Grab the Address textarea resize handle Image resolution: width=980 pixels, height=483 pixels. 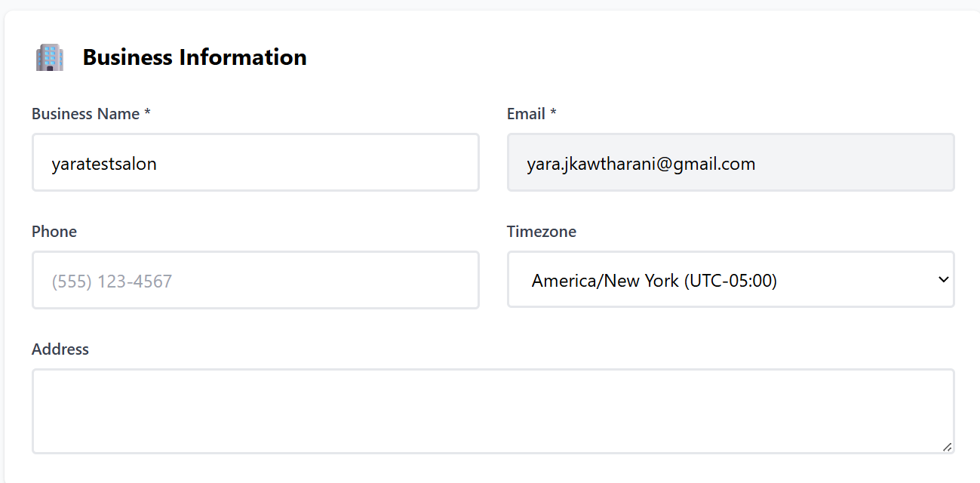coord(947,446)
